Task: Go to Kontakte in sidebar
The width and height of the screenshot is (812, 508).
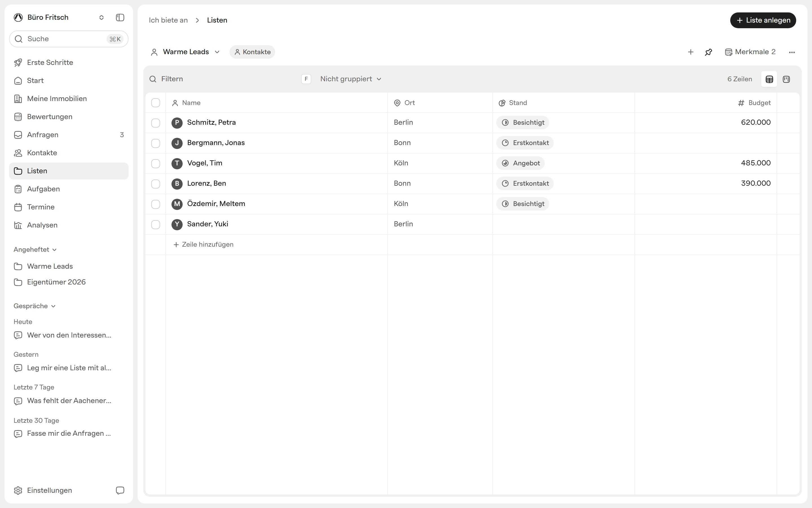Action: 69,153
